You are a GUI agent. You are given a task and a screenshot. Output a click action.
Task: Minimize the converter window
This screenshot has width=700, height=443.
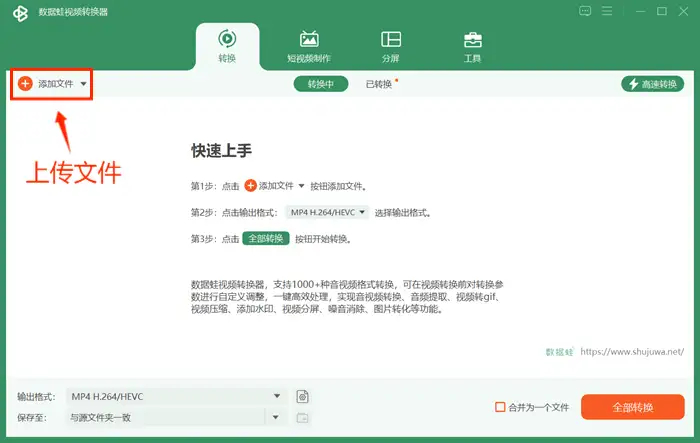coord(641,11)
